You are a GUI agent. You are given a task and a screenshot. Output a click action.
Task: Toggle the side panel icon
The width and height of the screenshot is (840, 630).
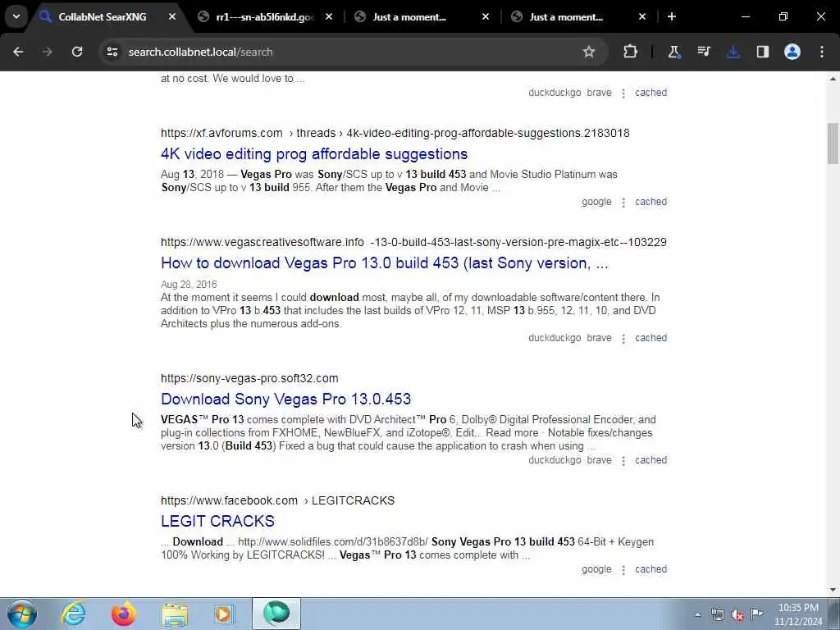(x=763, y=52)
